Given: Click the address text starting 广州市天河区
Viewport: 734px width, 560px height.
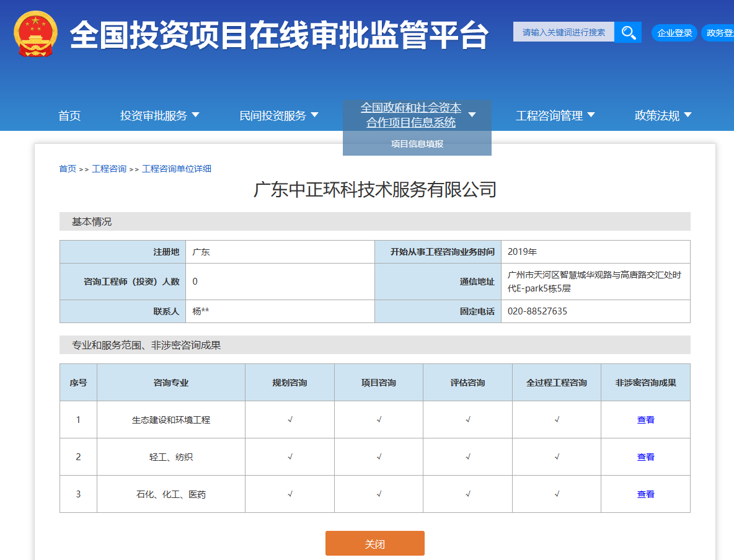Looking at the screenshot, I should [595, 282].
